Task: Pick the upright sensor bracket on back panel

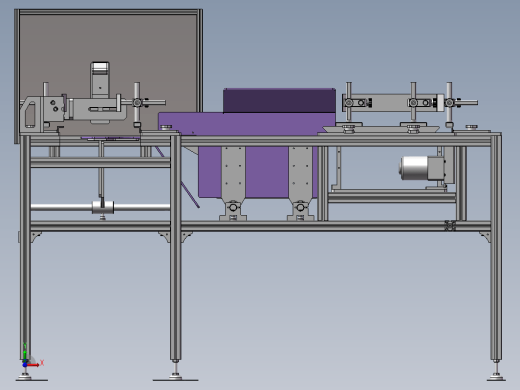Action: (100, 80)
